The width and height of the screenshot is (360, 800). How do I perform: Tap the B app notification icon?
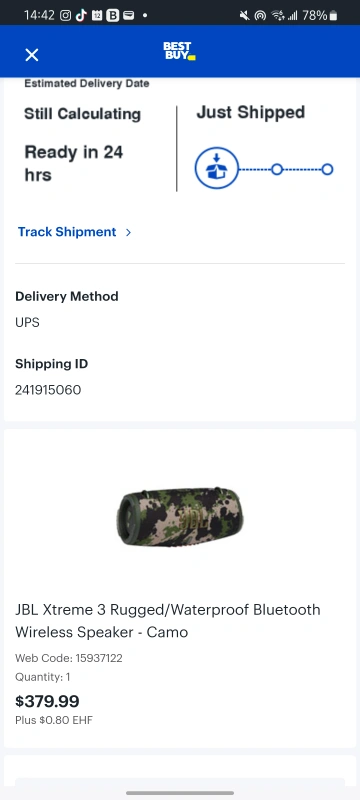[x=113, y=15]
